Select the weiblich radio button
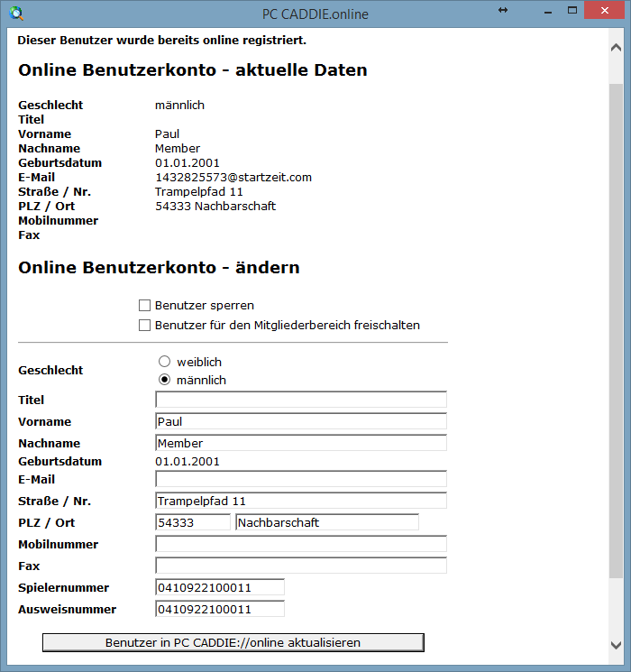Viewport: 631px width, 672px height. click(x=164, y=362)
